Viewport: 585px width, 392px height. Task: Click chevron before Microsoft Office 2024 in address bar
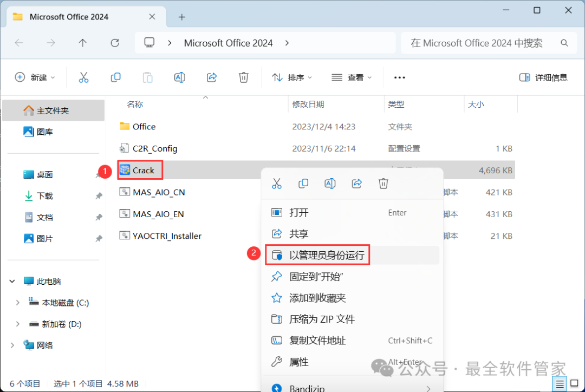coord(170,43)
